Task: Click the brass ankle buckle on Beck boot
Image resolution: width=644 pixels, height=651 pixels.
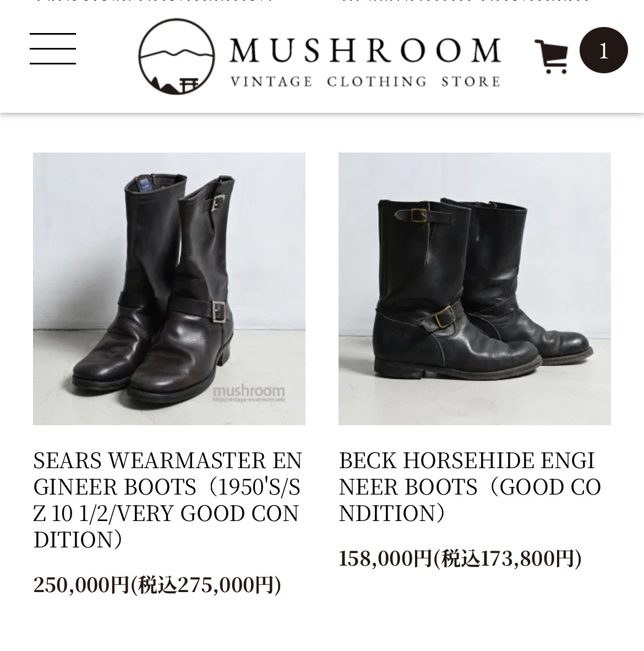Action: pyautogui.click(x=444, y=317)
